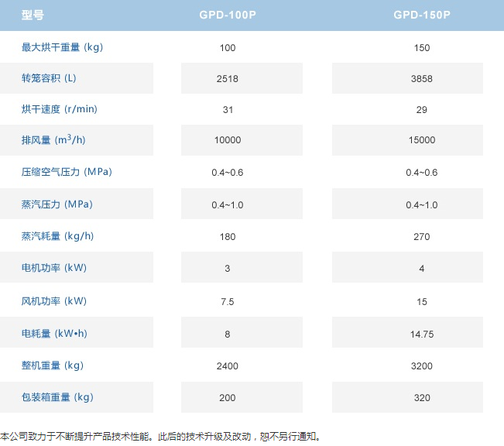Click the 转笼容积 (L) row label
This screenshot has height=446, width=504.
click(49, 78)
